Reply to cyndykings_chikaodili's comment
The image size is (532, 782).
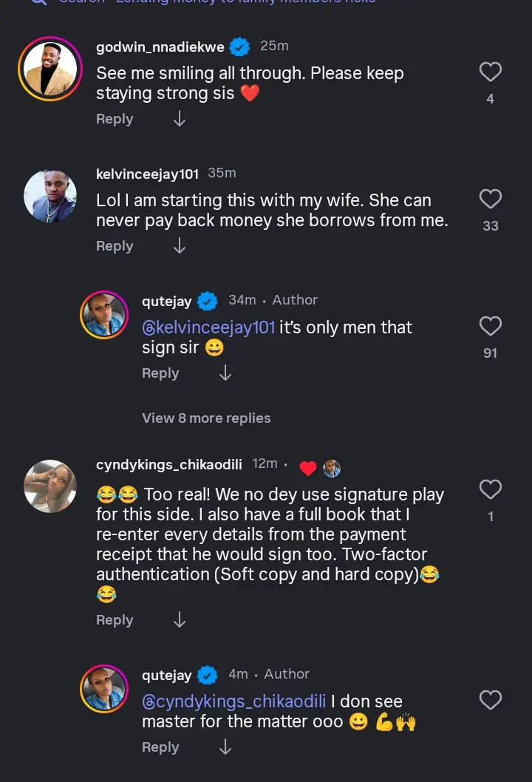tap(115, 620)
